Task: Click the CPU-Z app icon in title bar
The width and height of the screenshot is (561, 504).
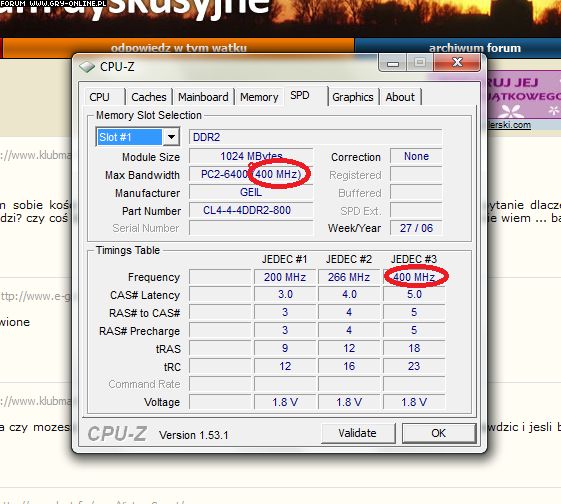Action: (87, 67)
